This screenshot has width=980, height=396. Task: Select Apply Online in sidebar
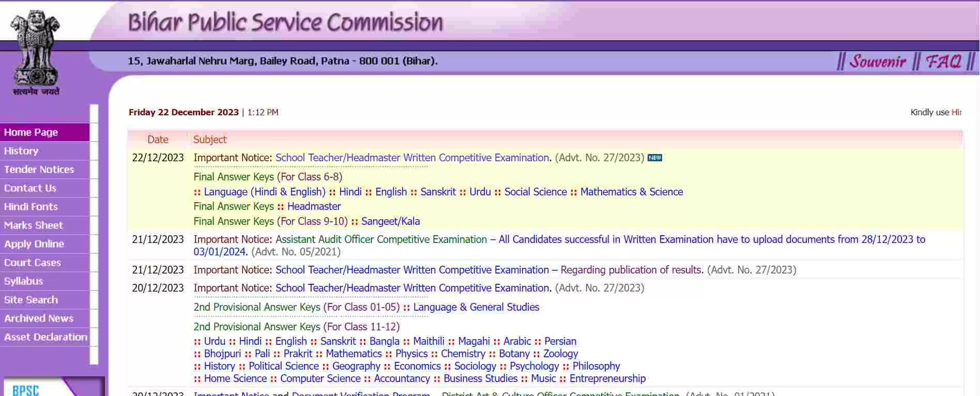click(x=44, y=244)
